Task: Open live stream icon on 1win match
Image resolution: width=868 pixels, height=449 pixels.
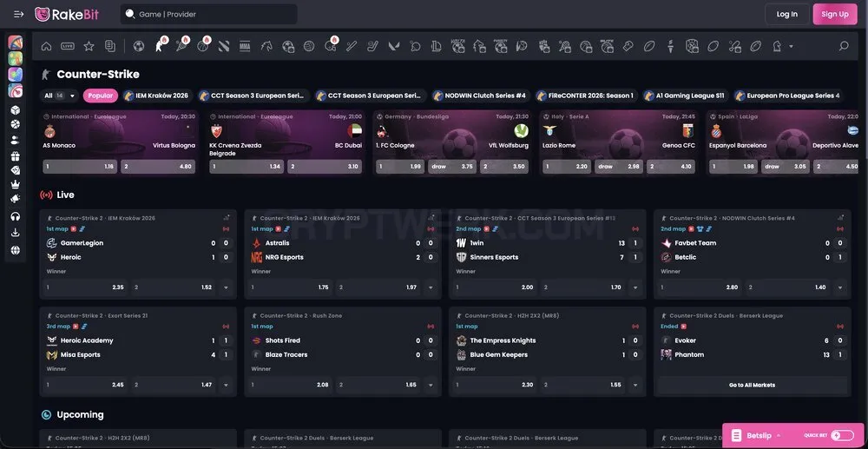Action: pos(487,228)
